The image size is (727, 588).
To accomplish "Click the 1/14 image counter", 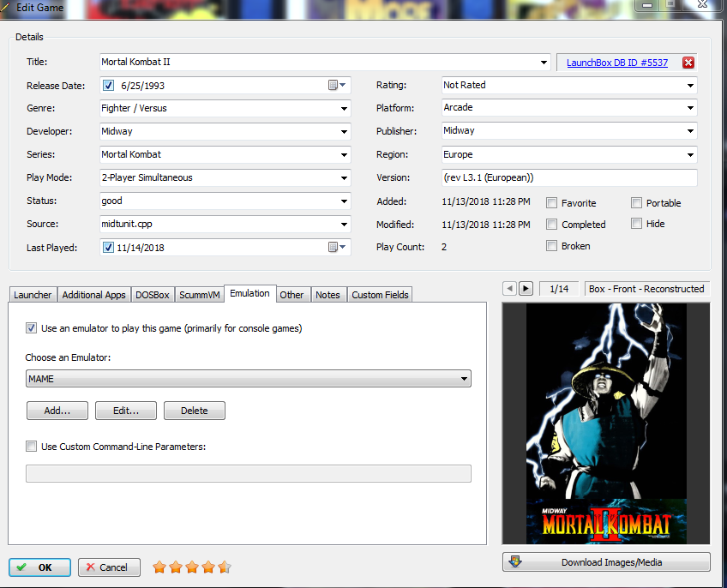I will point(559,289).
